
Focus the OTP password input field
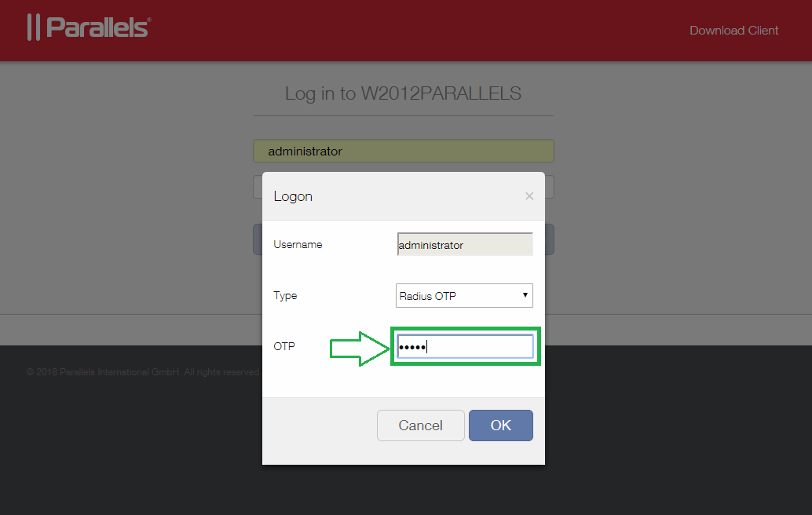pyautogui.click(x=465, y=346)
